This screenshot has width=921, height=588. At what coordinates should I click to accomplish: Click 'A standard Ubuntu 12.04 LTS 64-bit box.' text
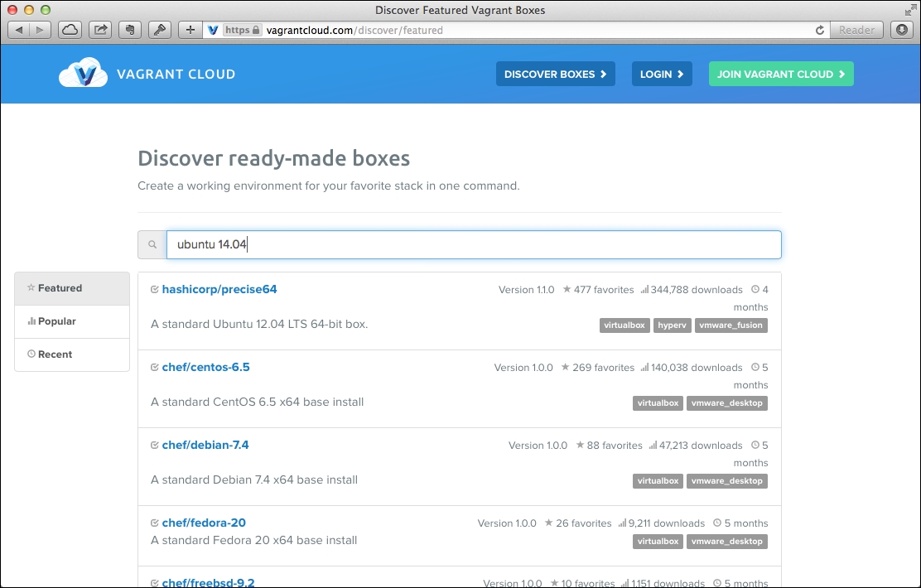pos(259,325)
